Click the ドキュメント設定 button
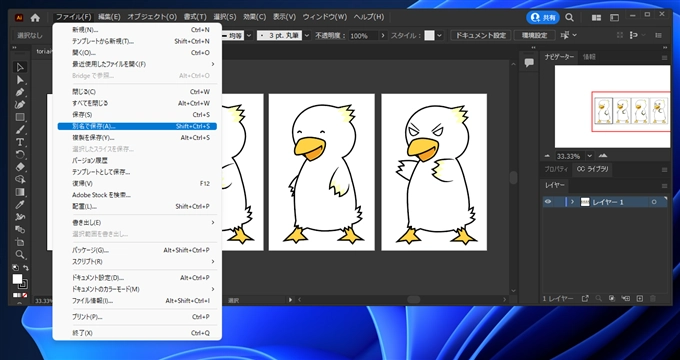 point(480,36)
